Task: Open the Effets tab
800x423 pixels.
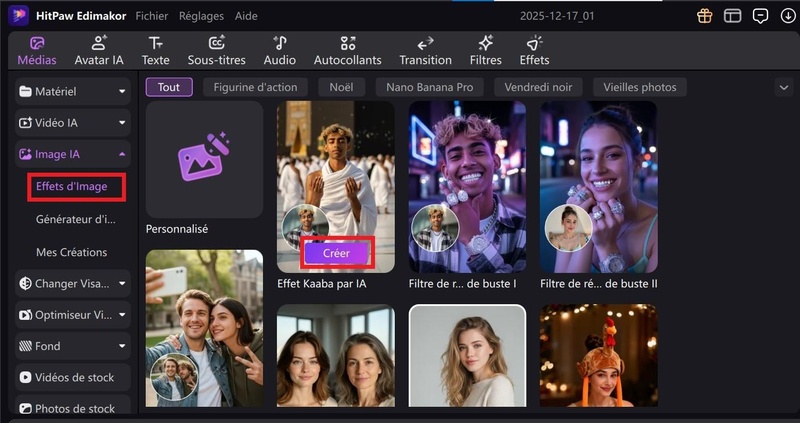Action: click(x=534, y=51)
